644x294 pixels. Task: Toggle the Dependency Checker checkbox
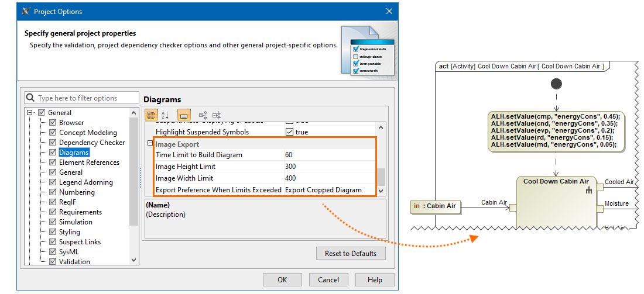click(53, 142)
